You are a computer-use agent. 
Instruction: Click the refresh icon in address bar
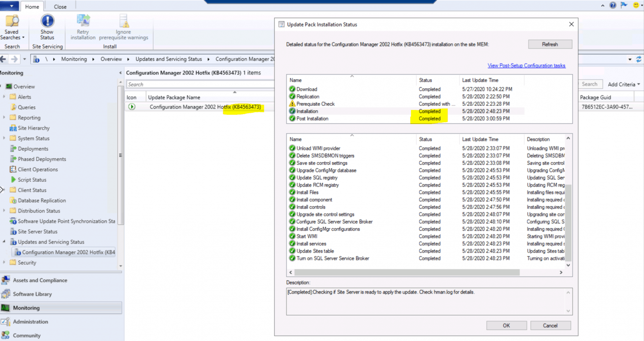point(639,59)
